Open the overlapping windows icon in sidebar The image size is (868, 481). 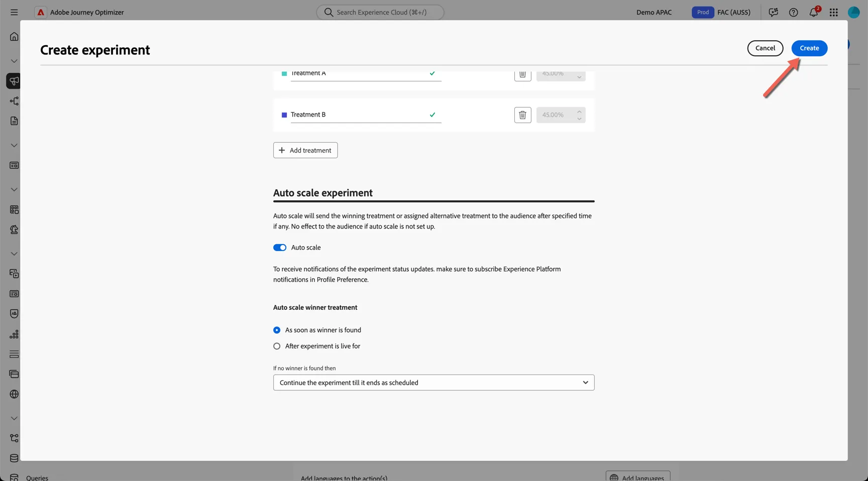[14, 374]
